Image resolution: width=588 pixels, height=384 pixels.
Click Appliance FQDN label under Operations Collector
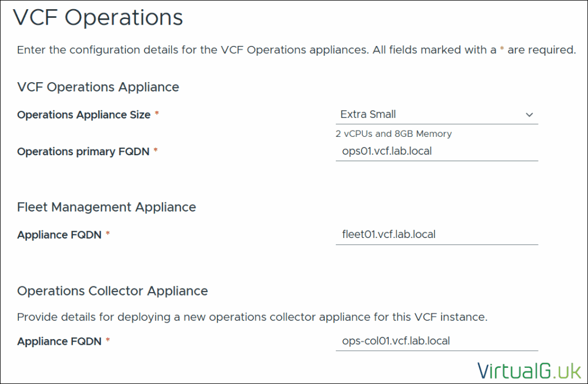click(59, 341)
